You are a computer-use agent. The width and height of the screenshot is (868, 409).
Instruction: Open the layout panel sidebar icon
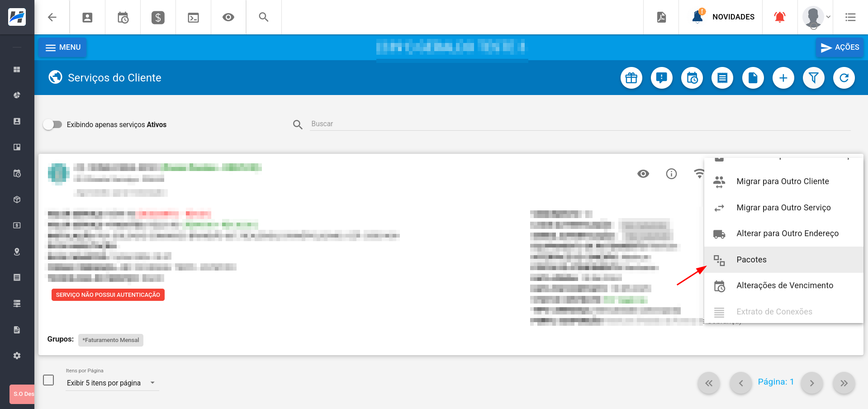[x=17, y=147]
